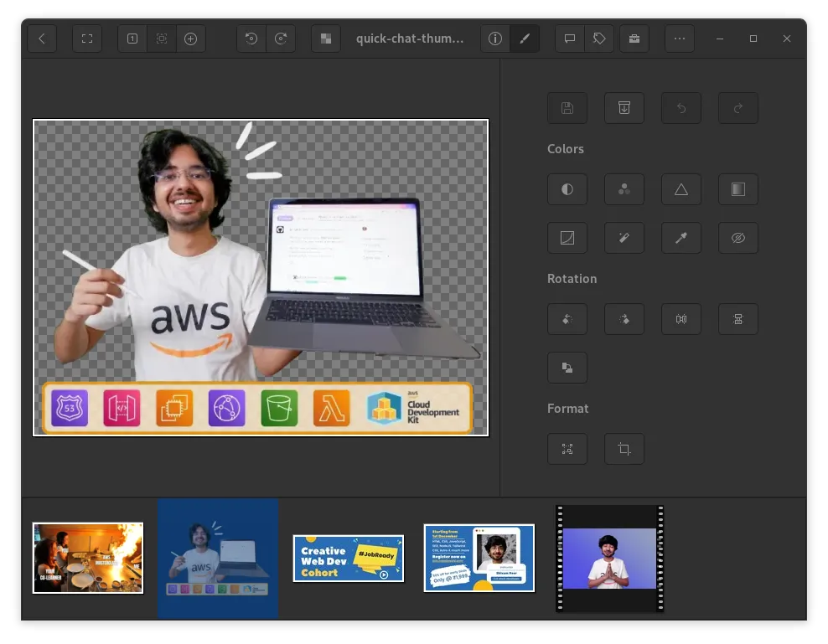Enter fullscreen view mode
Image resolution: width=828 pixels, height=644 pixels.
tap(87, 39)
